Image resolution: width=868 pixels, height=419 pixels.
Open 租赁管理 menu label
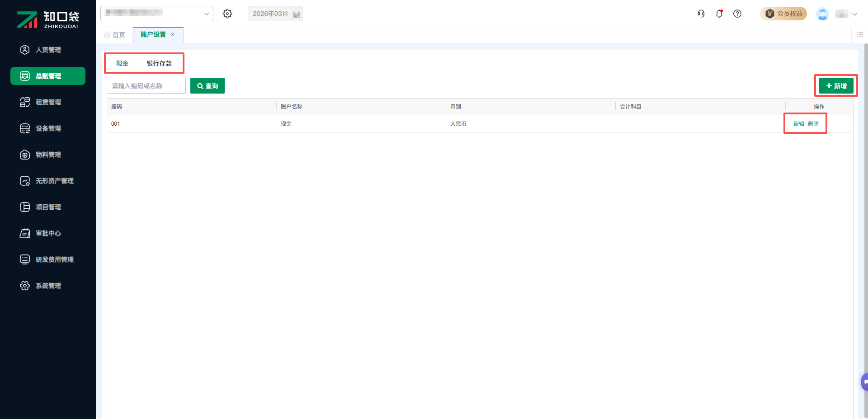(48, 102)
